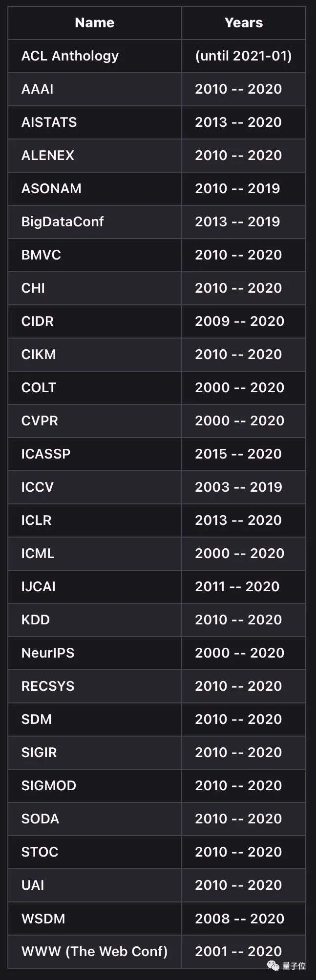Click the 2015 -- 2020 years for ICASSP
Image resolution: width=316 pixels, height=980 pixels.
coord(238,454)
